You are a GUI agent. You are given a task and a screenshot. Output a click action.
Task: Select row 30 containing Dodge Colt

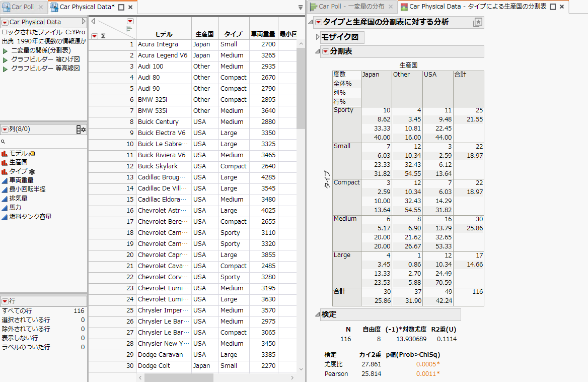[x=130, y=365]
